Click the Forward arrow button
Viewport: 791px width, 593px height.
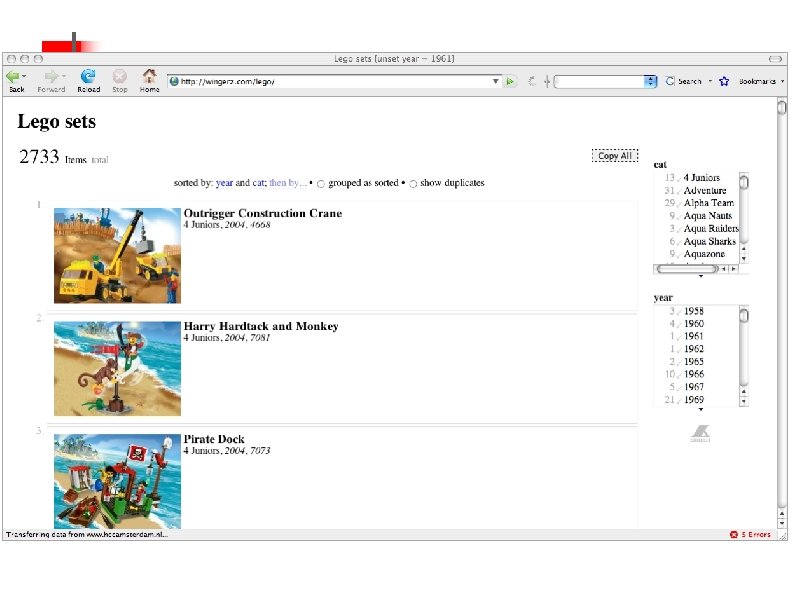(51, 76)
